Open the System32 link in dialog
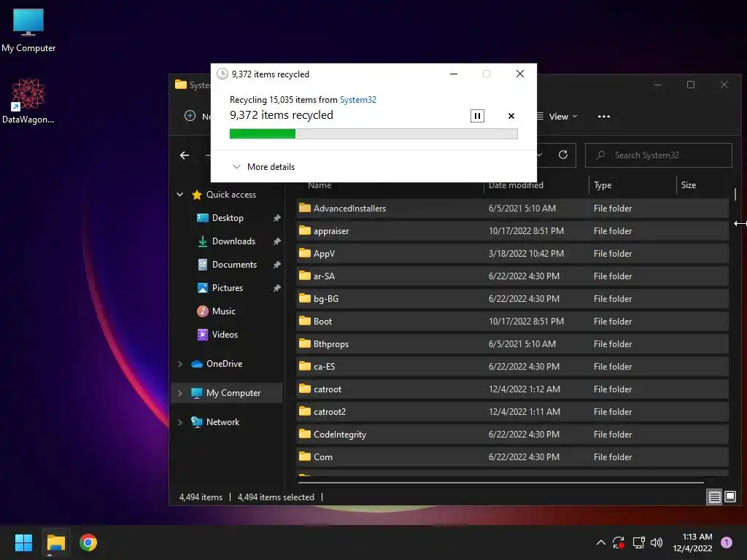The width and height of the screenshot is (747, 560). pos(357,99)
